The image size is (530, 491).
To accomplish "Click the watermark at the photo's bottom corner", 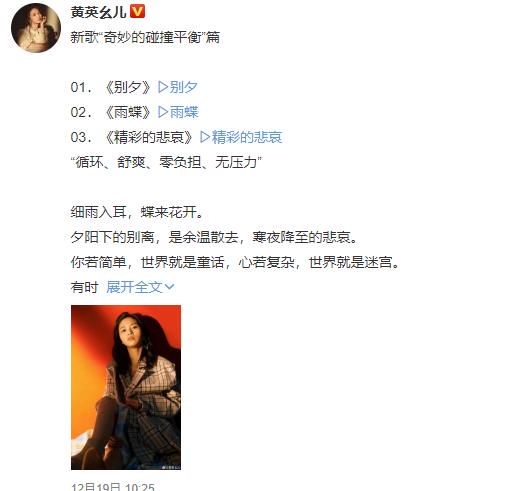I will point(171,467).
